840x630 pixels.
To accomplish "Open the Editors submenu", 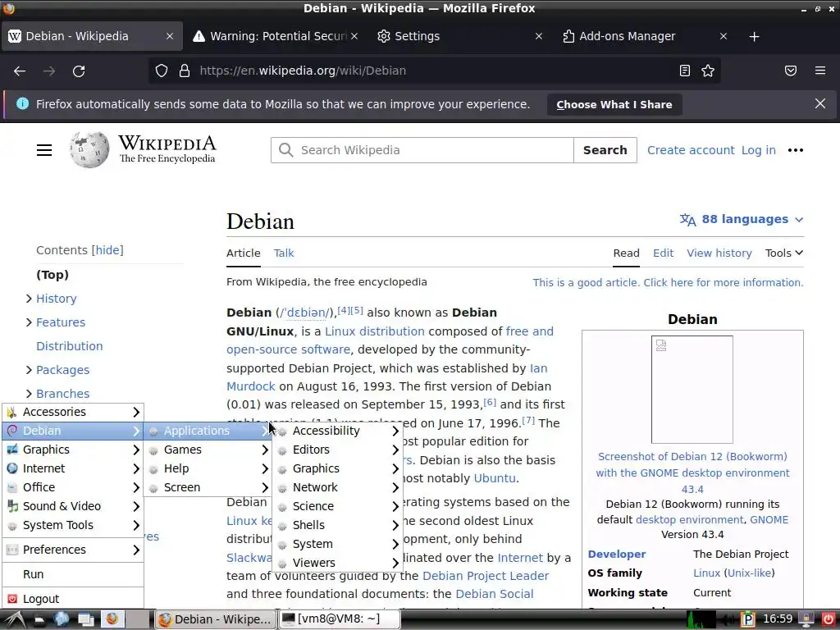I will coord(338,450).
